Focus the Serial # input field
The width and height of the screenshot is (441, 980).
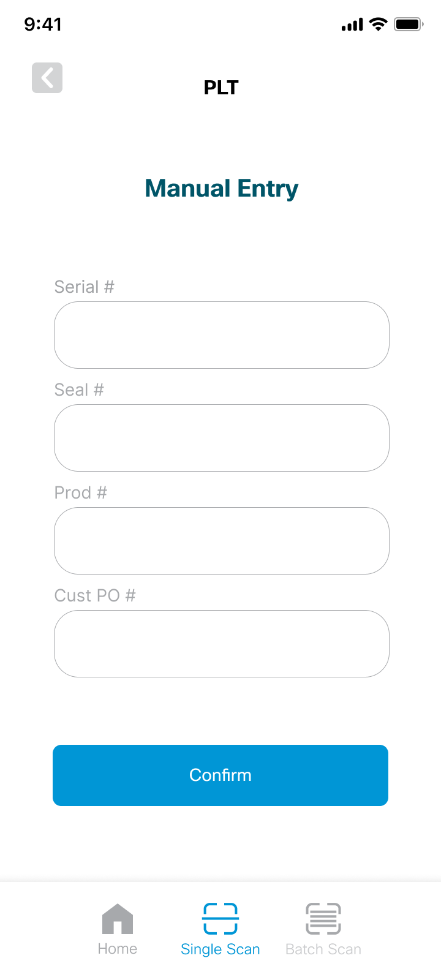tap(222, 335)
